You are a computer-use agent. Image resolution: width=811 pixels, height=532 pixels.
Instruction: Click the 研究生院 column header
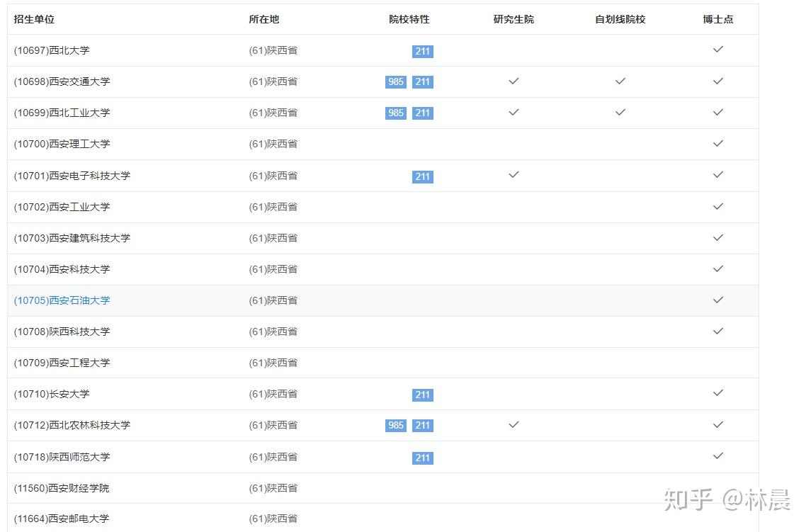point(514,19)
